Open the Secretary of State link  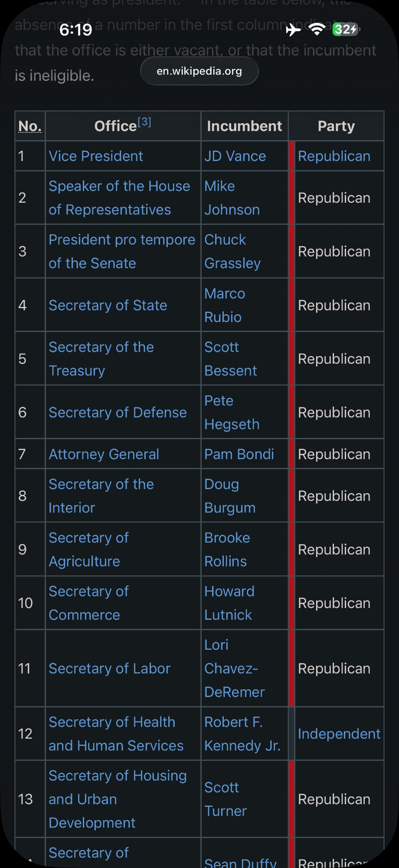(x=108, y=306)
